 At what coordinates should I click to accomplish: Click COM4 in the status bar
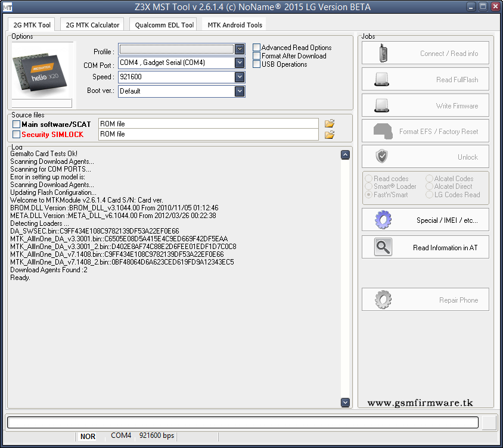[121, 435]
